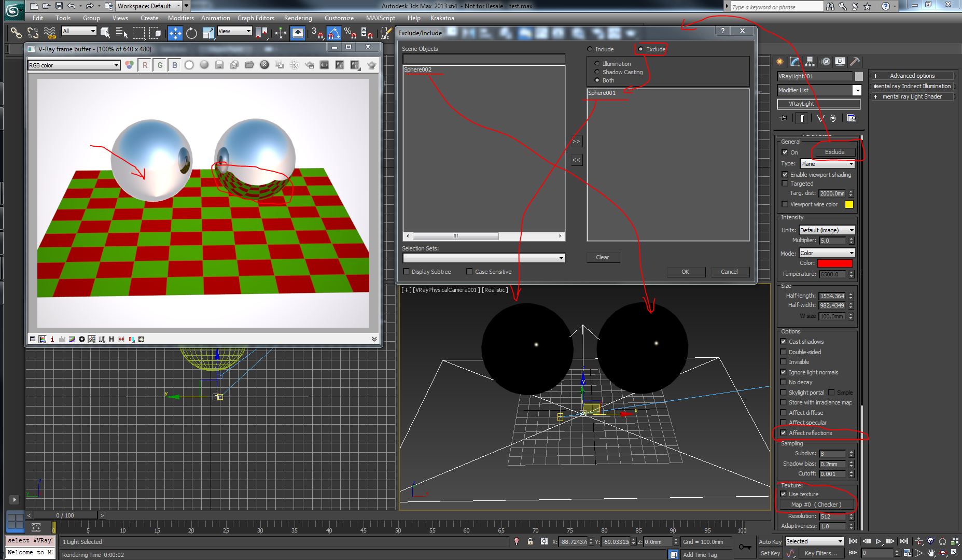Click the red light Color swatch
Screen dimensions: 962x560
(834, 263)
